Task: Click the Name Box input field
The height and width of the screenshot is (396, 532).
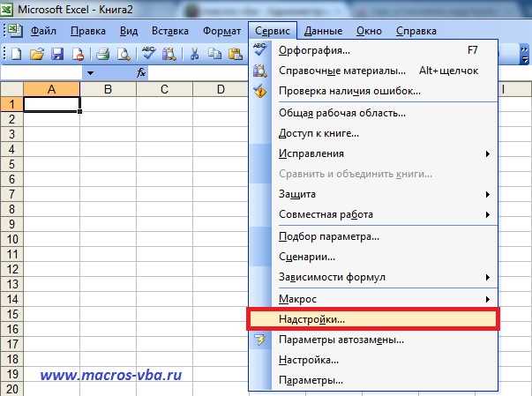Action: 41,73
